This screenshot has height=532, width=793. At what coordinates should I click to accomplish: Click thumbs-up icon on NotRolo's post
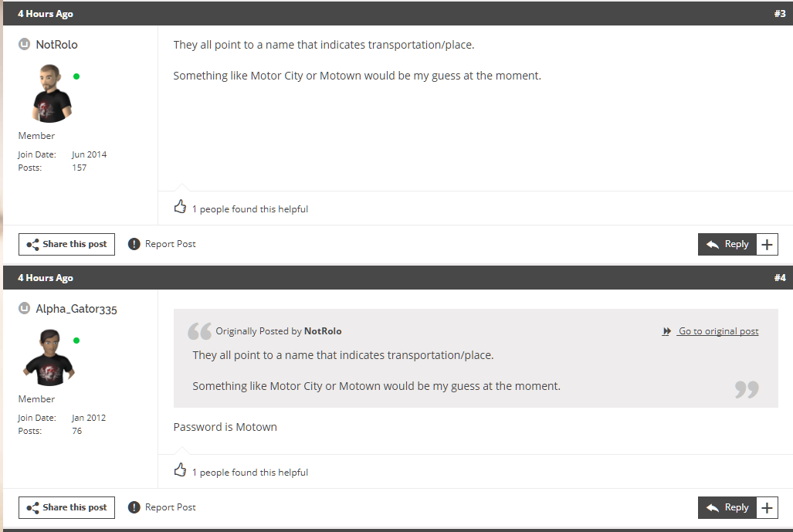tap(180, 206)
